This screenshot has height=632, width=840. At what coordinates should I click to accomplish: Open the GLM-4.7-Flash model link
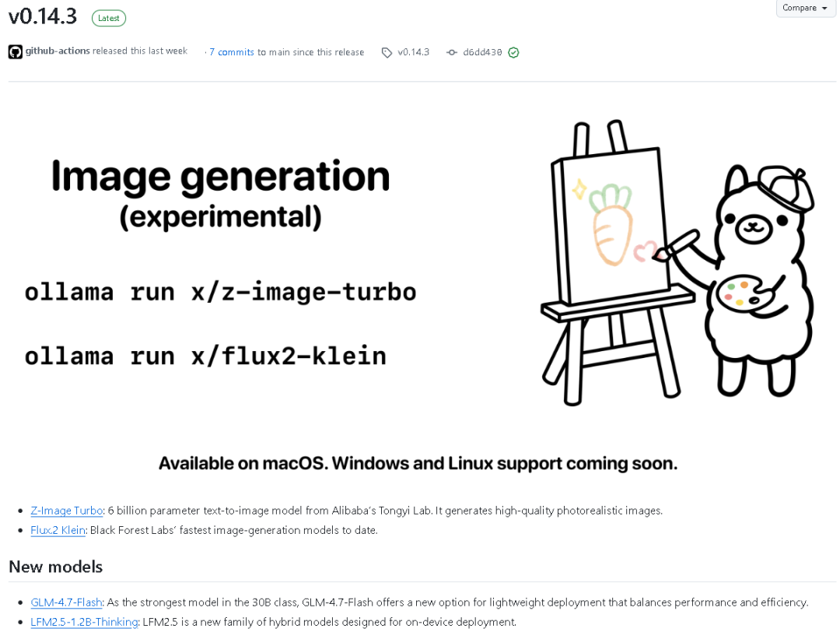[66, 602]
